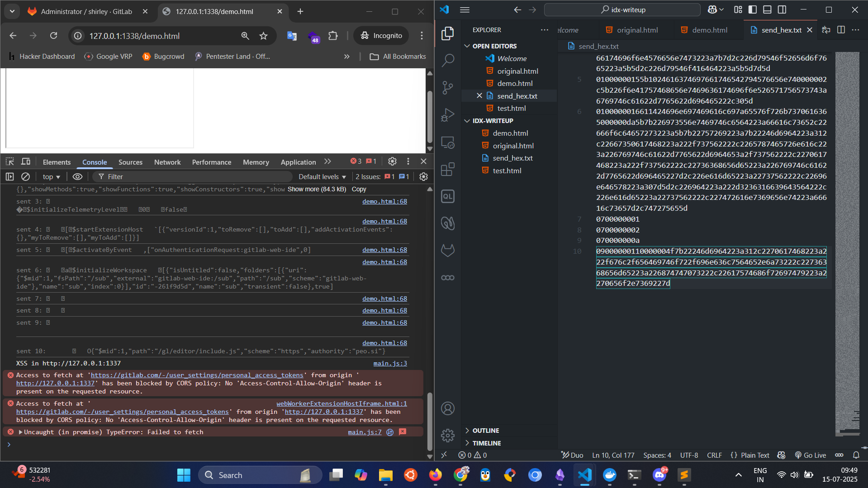The height and width of the screenshot is (488, 868).
Task: Open console settings gear beside issues
Action: [x=423, y=177]
